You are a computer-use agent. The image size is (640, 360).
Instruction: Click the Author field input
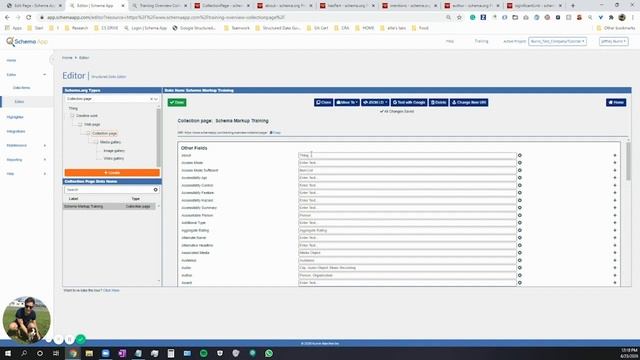[407, 276]
